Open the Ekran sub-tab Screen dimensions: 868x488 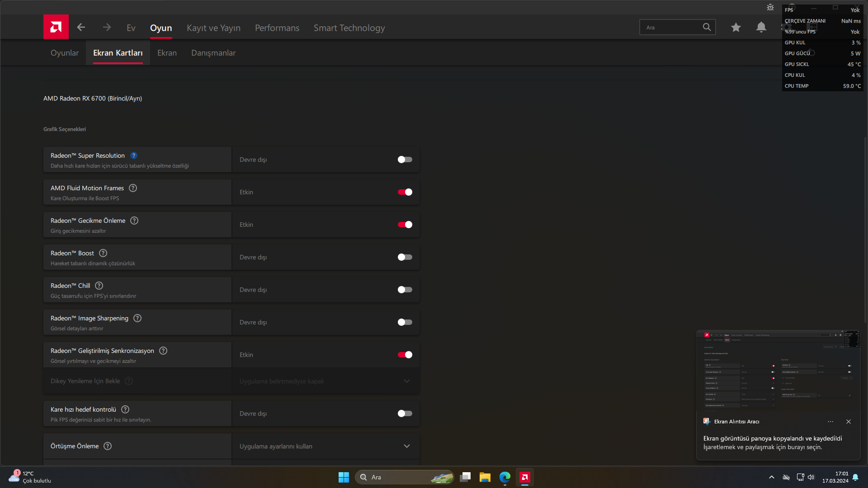(167, 53)
